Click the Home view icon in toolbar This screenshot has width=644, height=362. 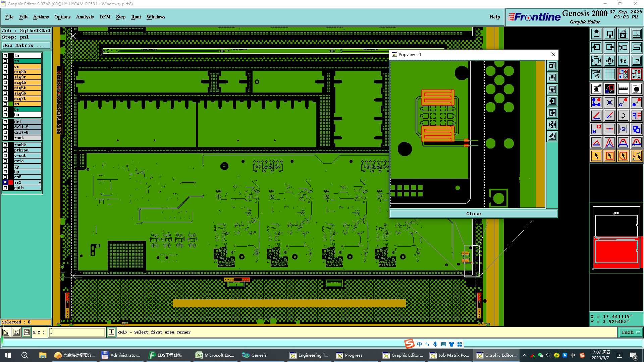coord(623,34)
